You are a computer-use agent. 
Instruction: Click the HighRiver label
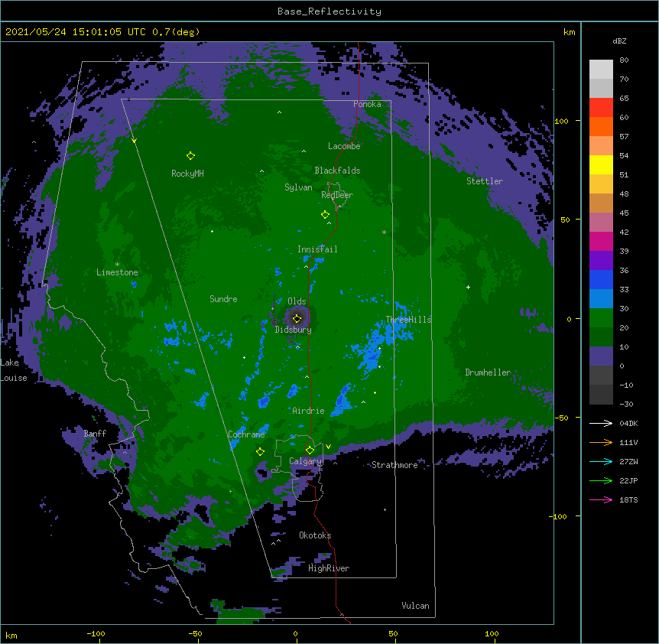(329, 568)
